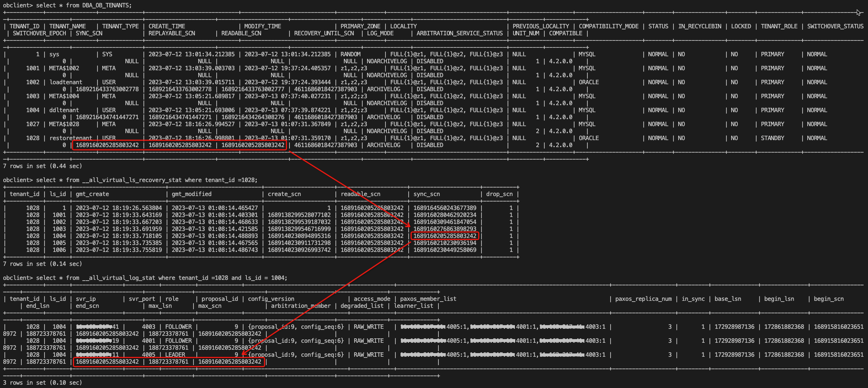Viewport: 868px width, 388px height.
Task: Click the "3 rows in set (0.10 sec)" line
Action: [x=43, y=382]
